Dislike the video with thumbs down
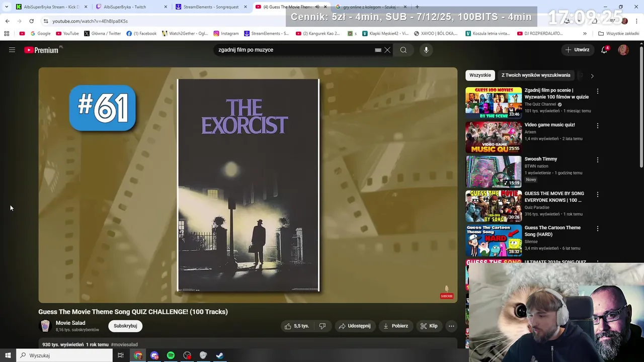Screen dimensions: 644x362 click(323, 326)
